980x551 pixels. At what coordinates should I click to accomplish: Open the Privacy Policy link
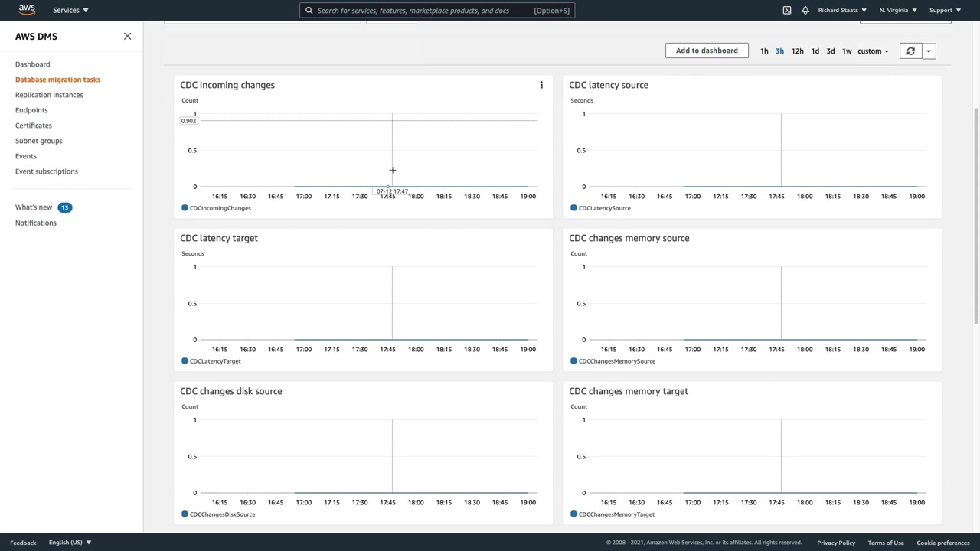pyautogui.click(x=836, y=543)
